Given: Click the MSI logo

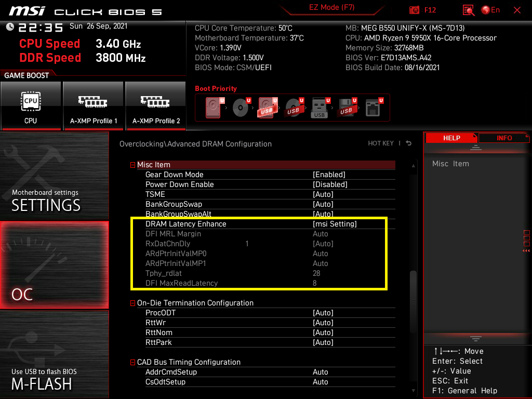Looking at the screenshot, I should click(x=27, y=11).
